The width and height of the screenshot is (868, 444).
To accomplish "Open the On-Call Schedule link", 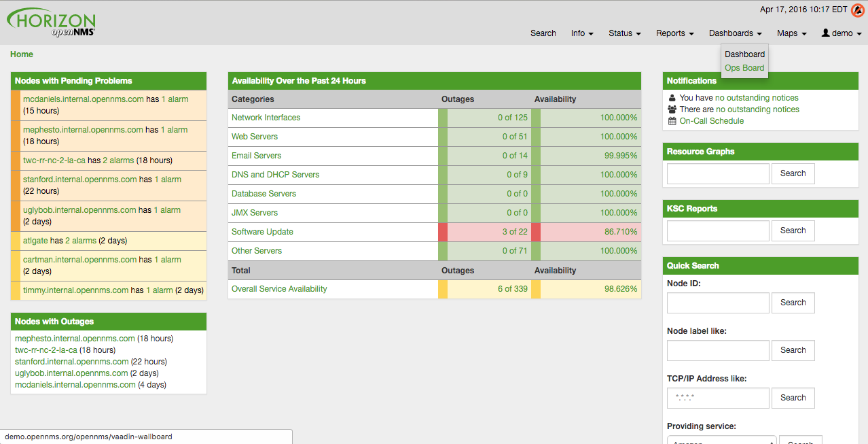I will coord(712,121).
